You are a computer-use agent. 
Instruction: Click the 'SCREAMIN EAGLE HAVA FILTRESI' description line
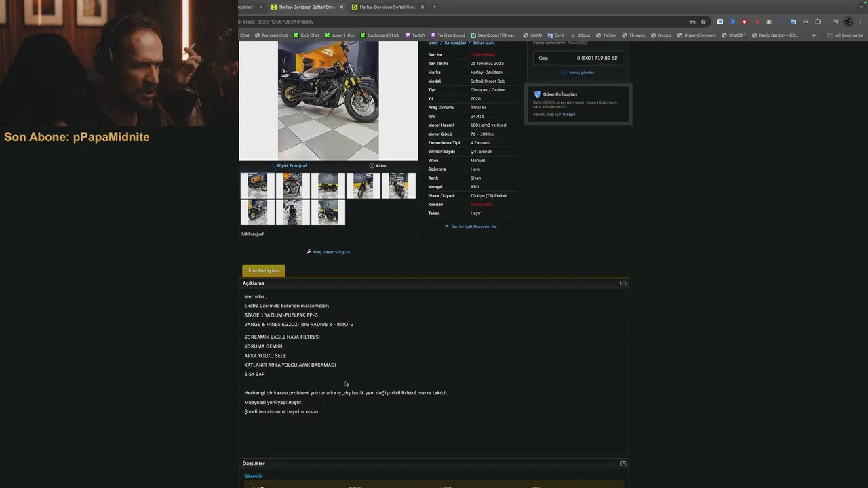point(282,337)
